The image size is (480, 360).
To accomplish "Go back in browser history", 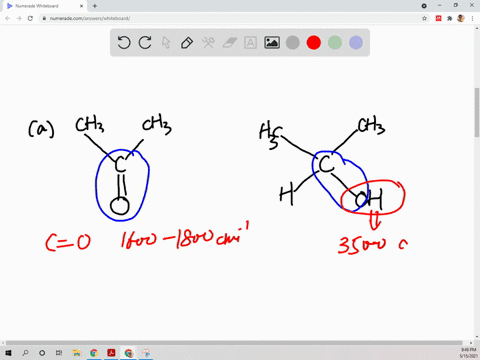I will pos(8,18).
